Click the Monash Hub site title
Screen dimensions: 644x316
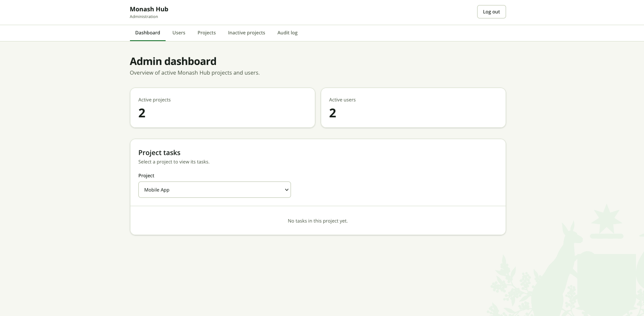149,9
